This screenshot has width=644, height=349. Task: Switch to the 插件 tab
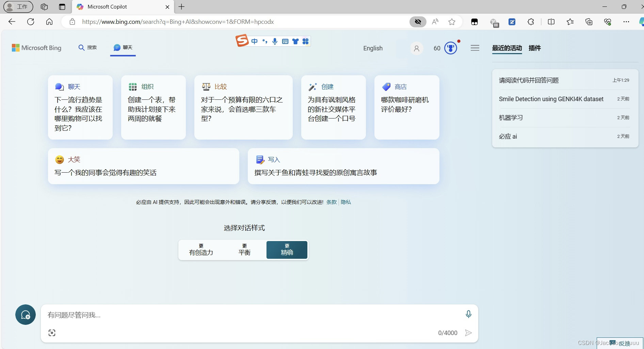[x=534, y=48]
